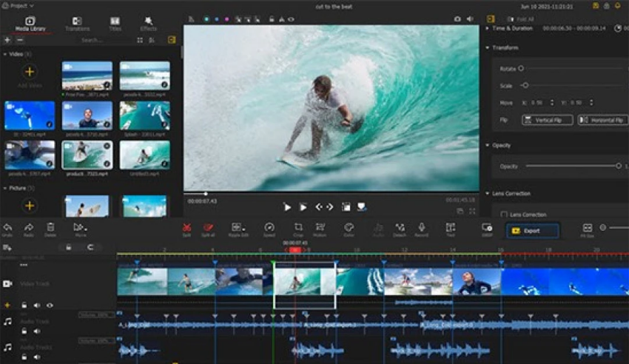The width and height of the screenshot is (629, 364).
Task: Open the Effects tab
Action: point(149,24)
